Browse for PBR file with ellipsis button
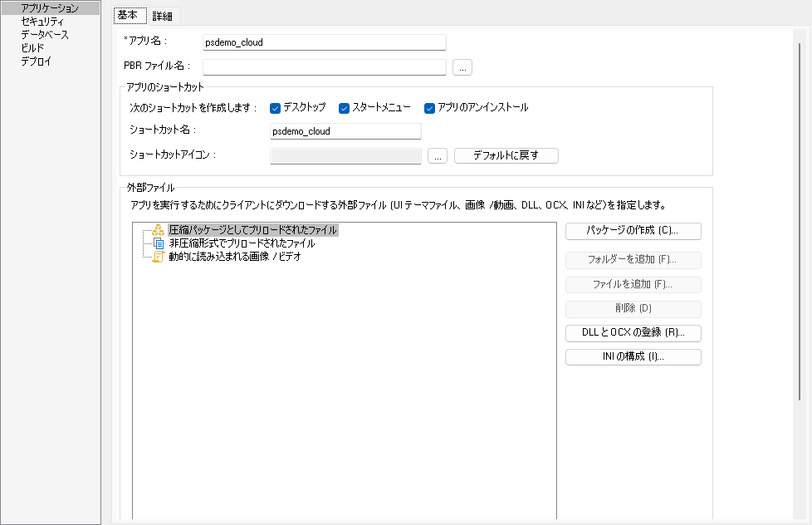This screenshot has height=525, width=812. (x=462, y=67)
